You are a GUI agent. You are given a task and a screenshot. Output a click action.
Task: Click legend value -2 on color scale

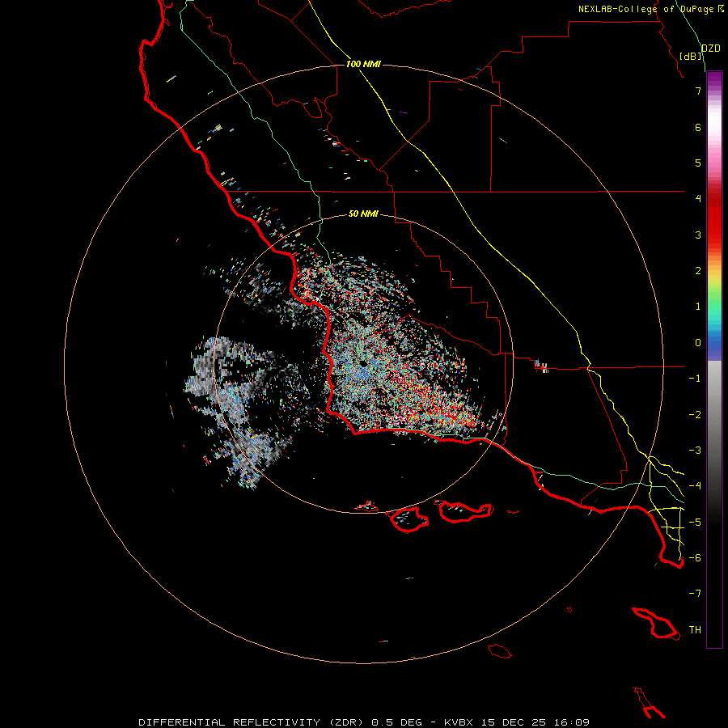pos(695,415)
